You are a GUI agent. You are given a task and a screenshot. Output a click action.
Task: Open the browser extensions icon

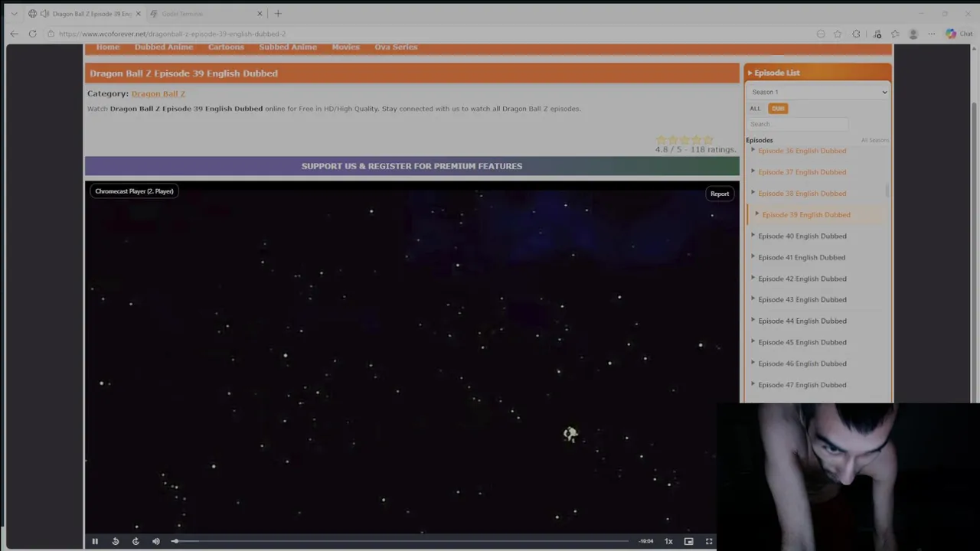tap(857, 34)
